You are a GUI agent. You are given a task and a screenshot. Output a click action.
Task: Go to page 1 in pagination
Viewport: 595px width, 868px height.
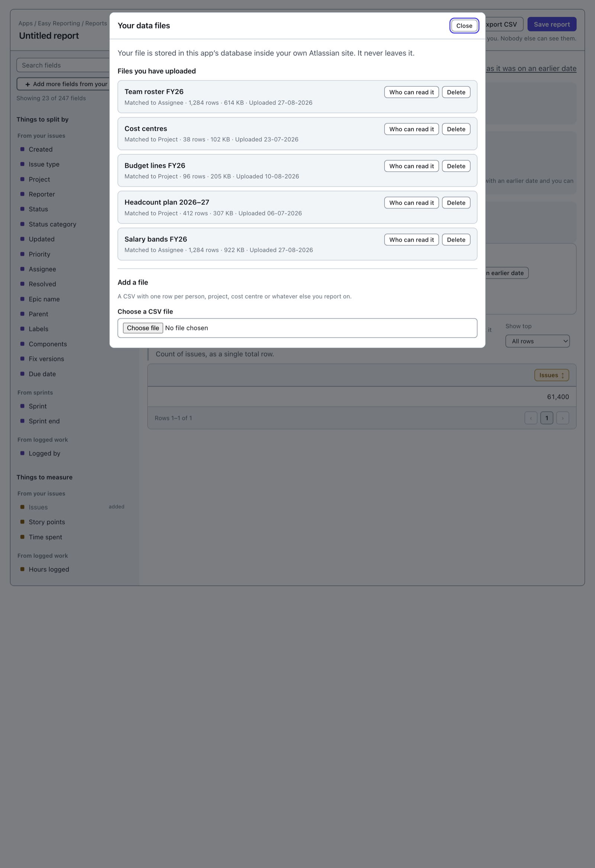pos(547,418)
